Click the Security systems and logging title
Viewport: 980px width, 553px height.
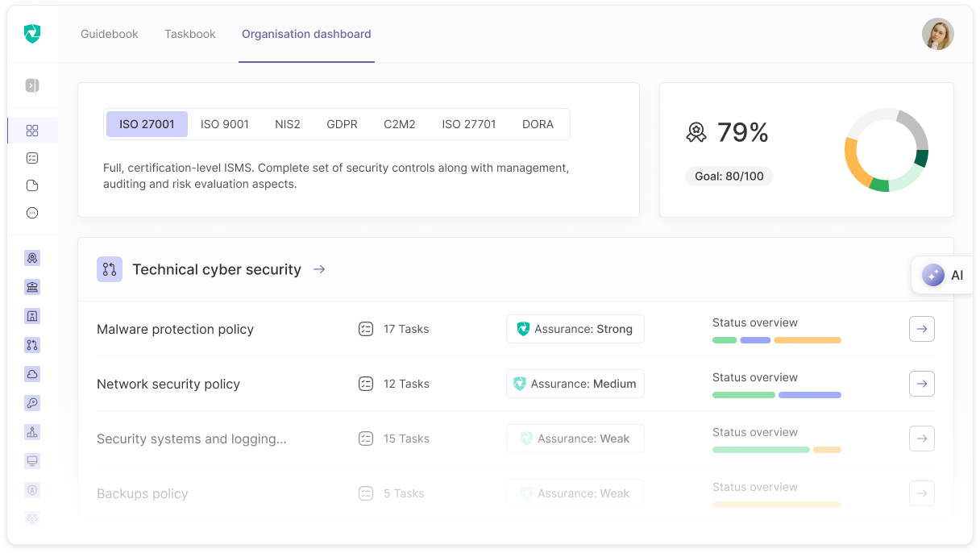pos(192,439)
